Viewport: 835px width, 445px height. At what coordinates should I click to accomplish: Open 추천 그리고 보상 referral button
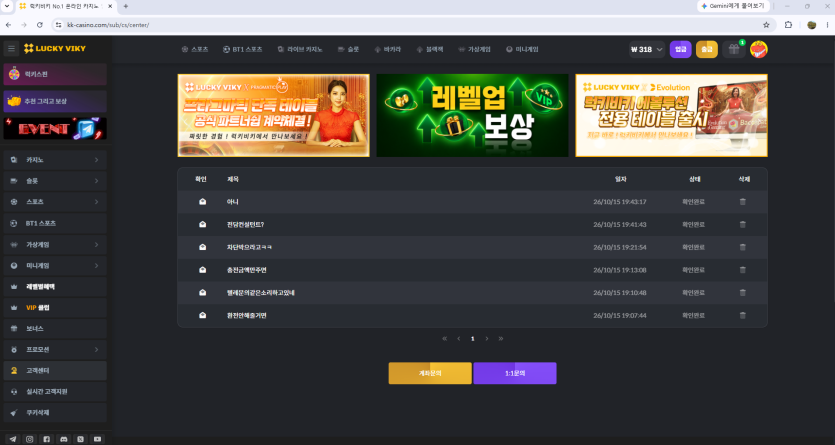tap(55, 101)
